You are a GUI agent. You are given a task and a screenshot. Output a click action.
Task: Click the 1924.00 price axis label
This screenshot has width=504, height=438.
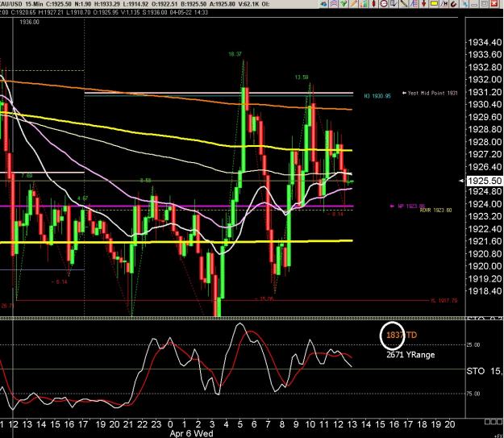[485, 204]
